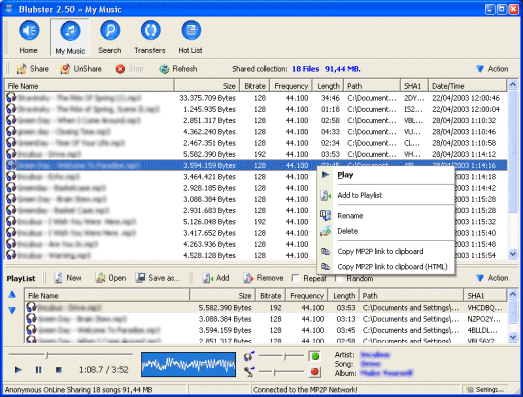Open the Transfers section
Screen dimensions: 523x397
coord(150,37)
